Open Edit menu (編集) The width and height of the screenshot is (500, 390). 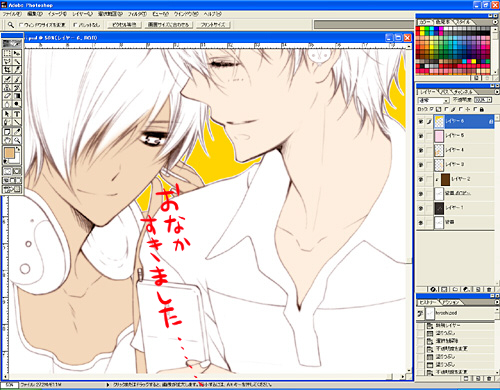[x=35, y=14]
